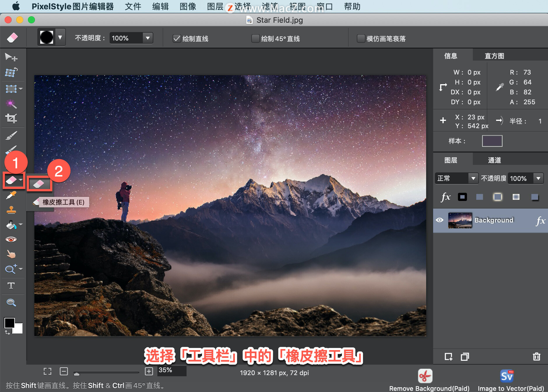Delete the layer with the trash icon
The image size is (548, 392).
click(x=537, y=356)
